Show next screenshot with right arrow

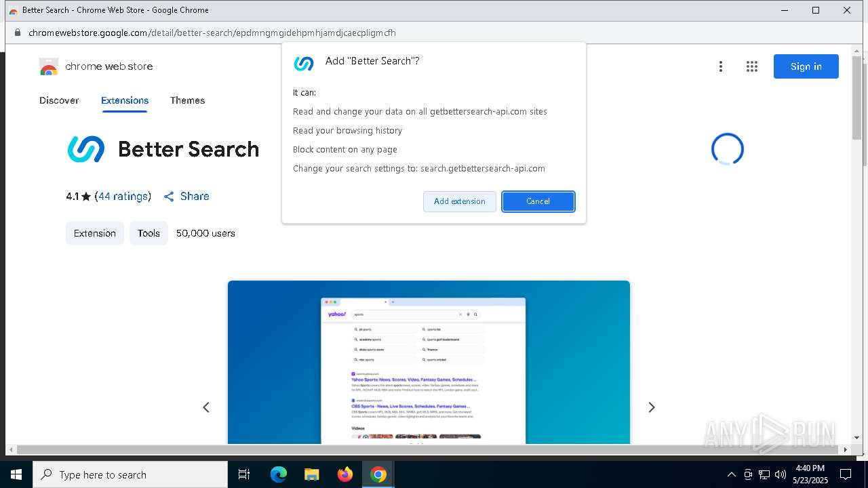click(x=652, y=407)
